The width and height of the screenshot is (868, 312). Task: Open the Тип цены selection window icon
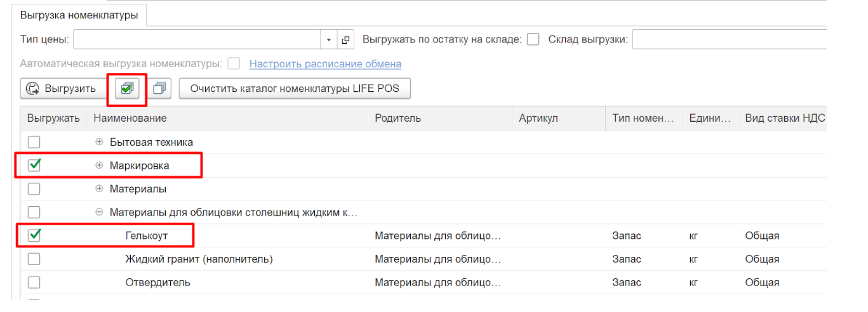click(x=345, y=39)
